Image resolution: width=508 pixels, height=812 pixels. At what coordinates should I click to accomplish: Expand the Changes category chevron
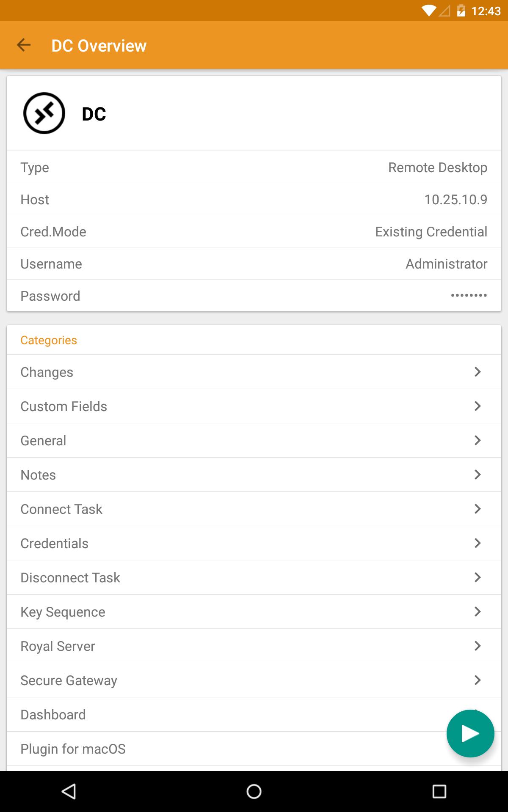tap(478, 372)
